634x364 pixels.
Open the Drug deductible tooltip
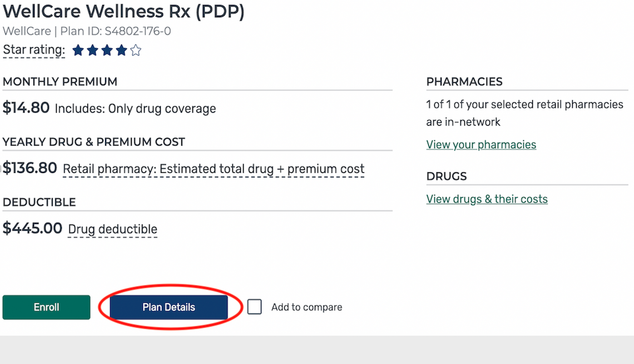point(112,229)
